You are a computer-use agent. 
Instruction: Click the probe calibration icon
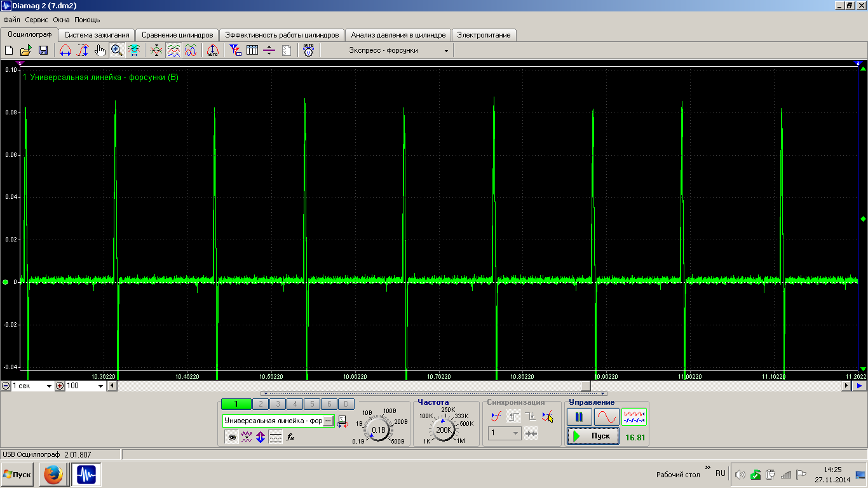342,421
